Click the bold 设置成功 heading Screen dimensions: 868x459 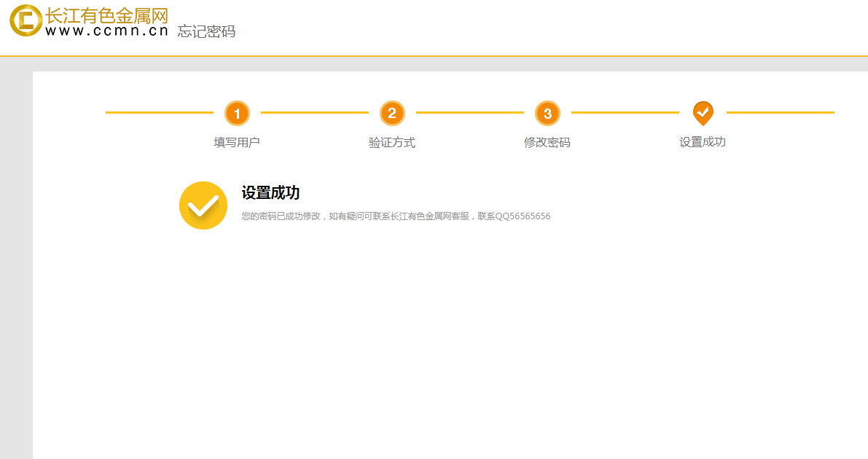pos(270,193)
